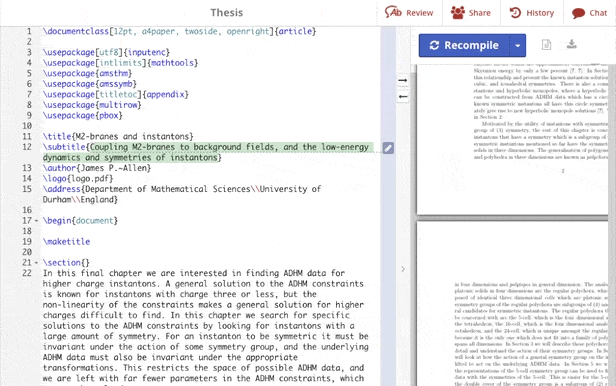View compile logs document icon
Viewport: 616px width, 386px height.
546,45
